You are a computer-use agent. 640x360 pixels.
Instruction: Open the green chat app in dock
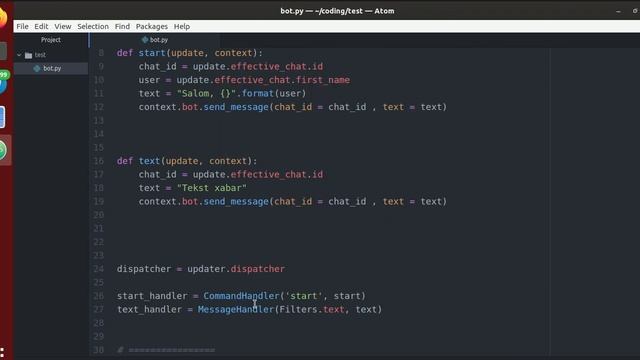(x=3, y=150)
